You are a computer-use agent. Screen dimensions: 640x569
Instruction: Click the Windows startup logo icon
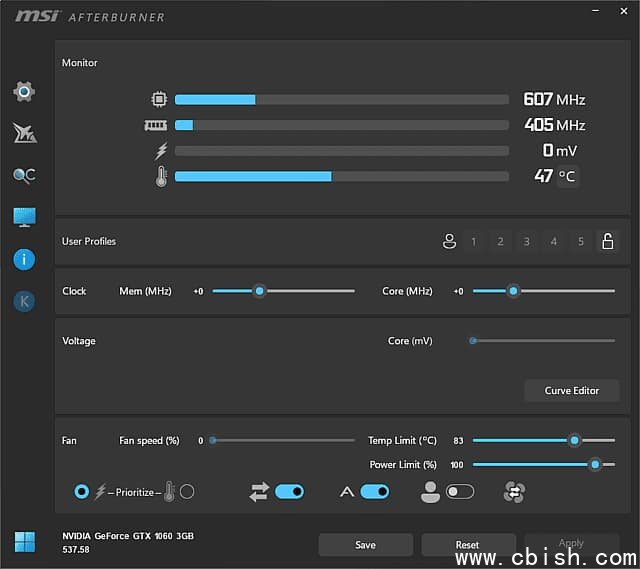(x=25, y=542)
